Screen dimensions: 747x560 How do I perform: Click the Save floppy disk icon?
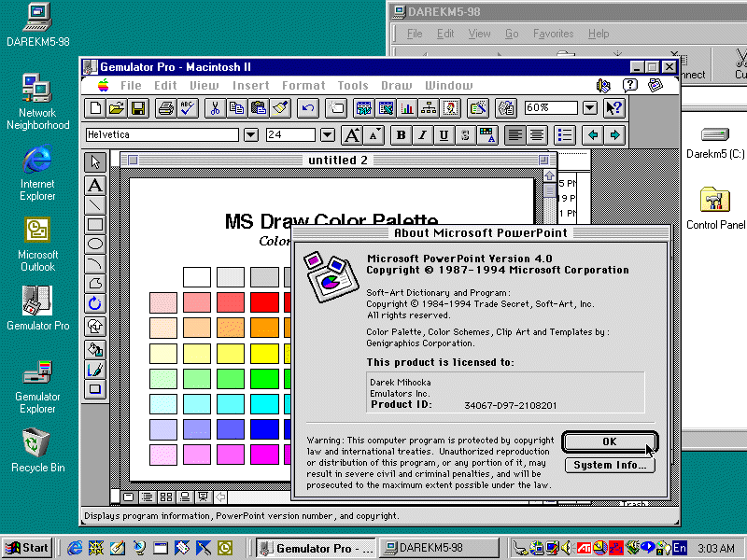pos(138,108)
